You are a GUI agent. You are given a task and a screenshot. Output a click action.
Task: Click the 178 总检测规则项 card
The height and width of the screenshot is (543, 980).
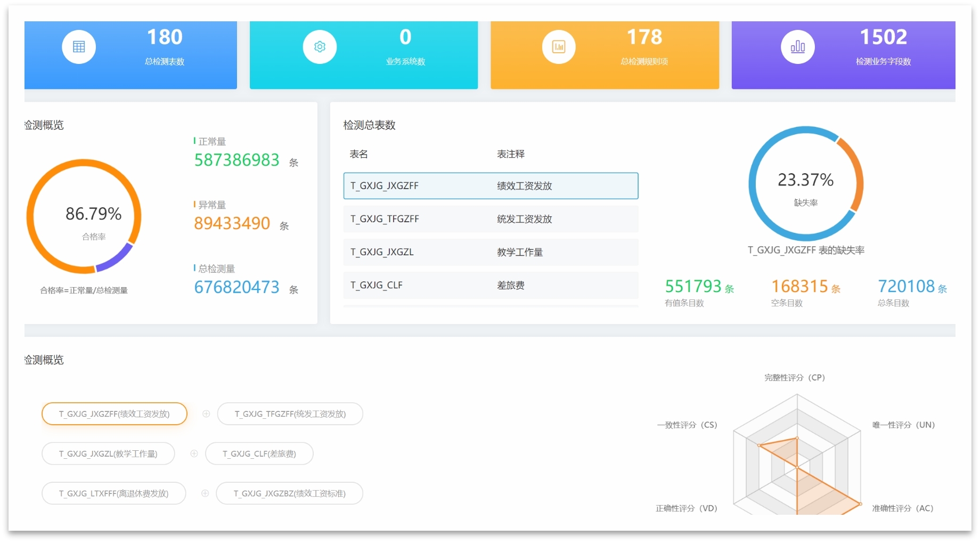605,55
